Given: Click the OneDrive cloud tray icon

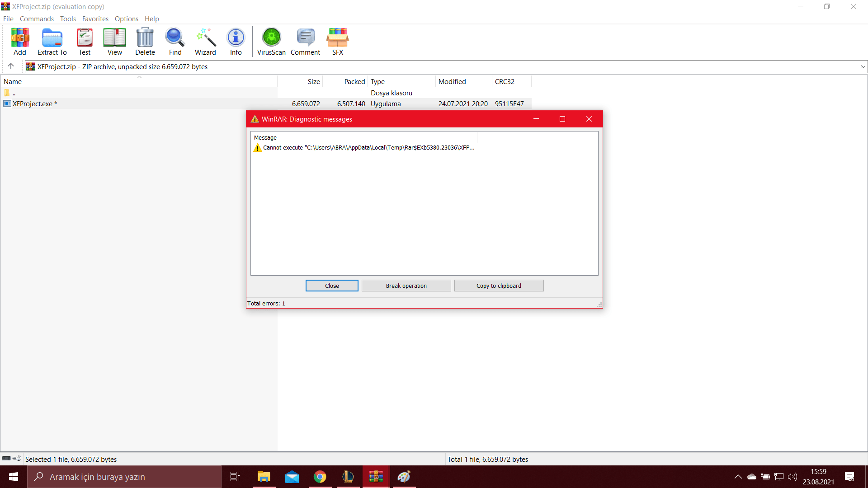Looking at the screenshot, I should click(752, 477).
